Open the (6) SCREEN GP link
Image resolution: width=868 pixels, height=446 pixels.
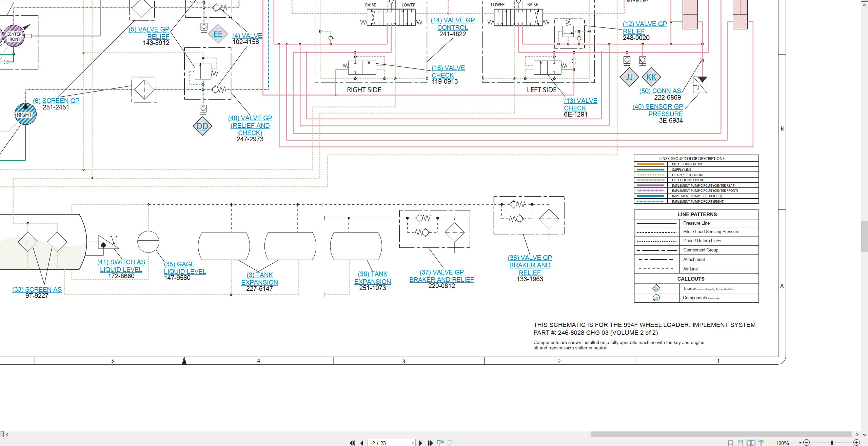[56, 101]
